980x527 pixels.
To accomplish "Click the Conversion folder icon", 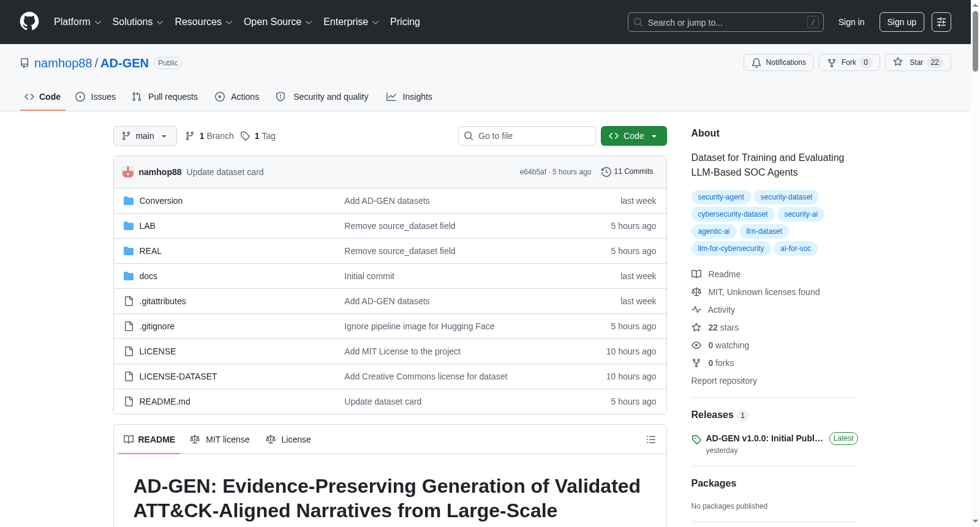I will pyautogui.click(x=129, y=201).
